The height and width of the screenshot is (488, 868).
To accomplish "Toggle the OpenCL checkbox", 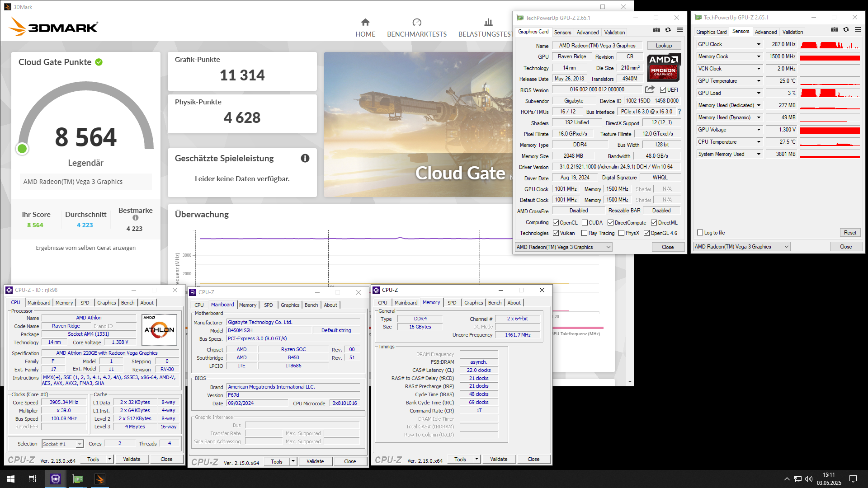I will click(x=556, y=223).
